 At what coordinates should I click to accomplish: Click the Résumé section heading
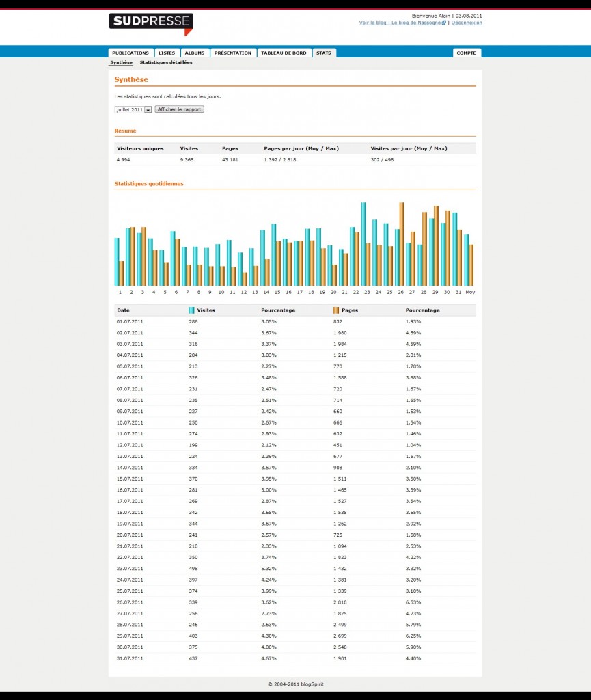pos(125,131)
